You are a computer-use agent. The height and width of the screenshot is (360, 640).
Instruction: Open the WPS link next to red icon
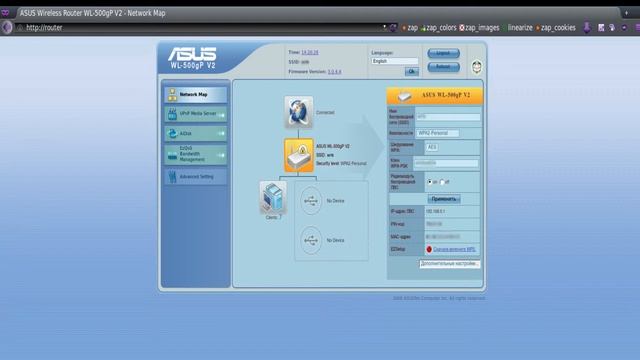pos(454,249)
